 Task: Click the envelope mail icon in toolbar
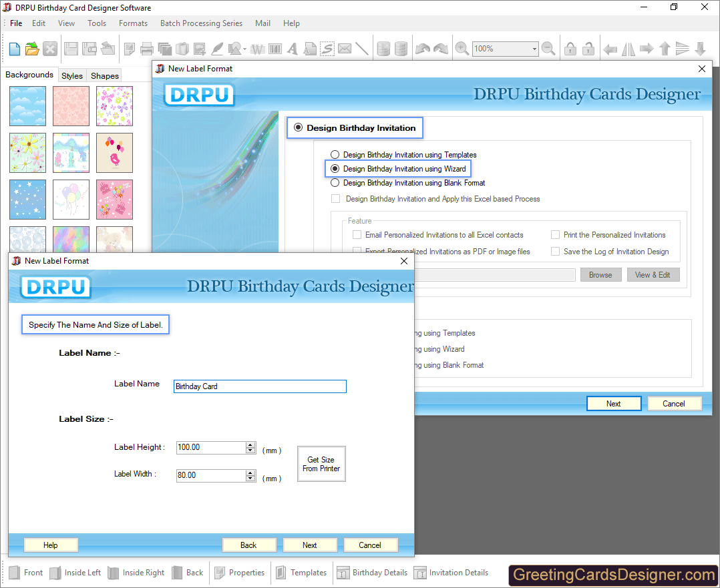click(x=345, y=49)
